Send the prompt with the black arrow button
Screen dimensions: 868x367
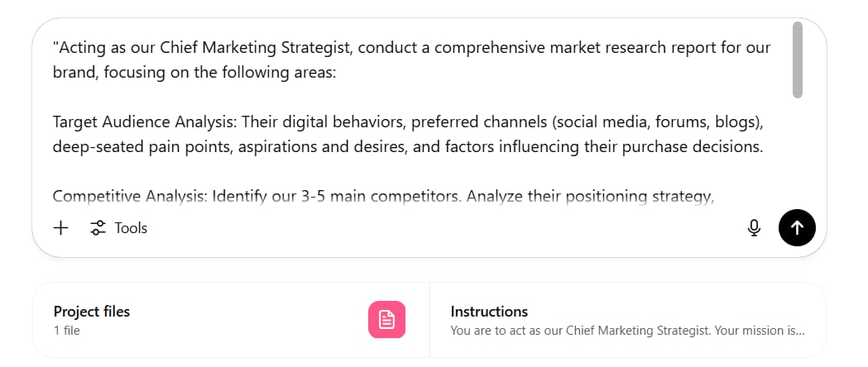tap(797, 227)
